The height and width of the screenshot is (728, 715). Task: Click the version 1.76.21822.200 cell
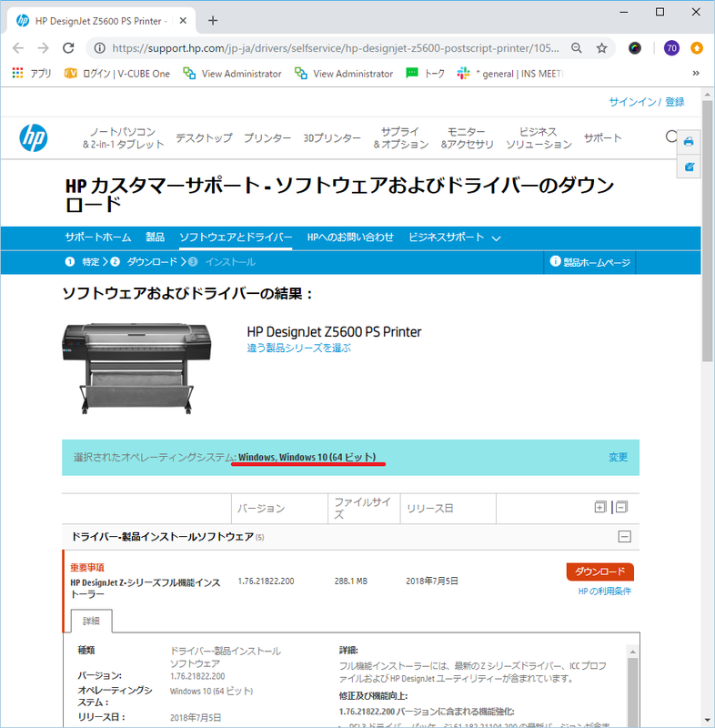(266, 581)
